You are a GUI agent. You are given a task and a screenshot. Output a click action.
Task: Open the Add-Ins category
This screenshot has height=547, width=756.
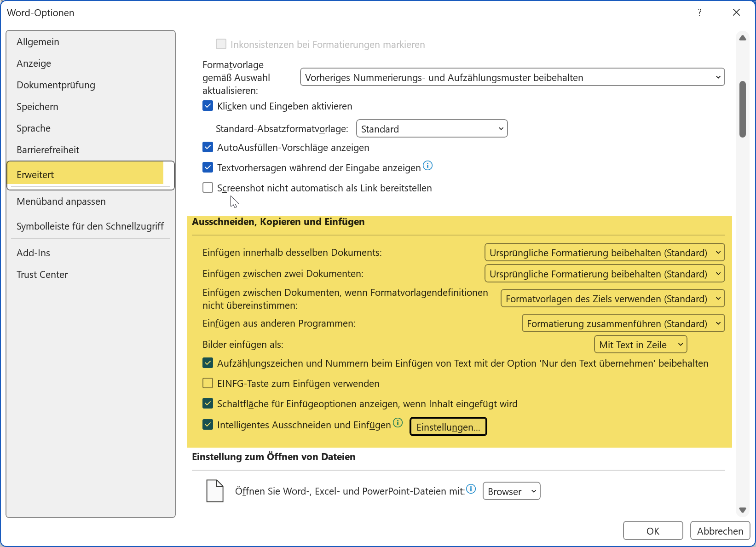click(91, 253)
